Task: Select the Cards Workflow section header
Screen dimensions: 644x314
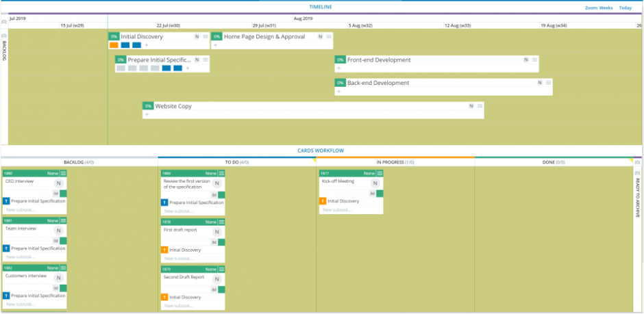Action: (320, 151)
